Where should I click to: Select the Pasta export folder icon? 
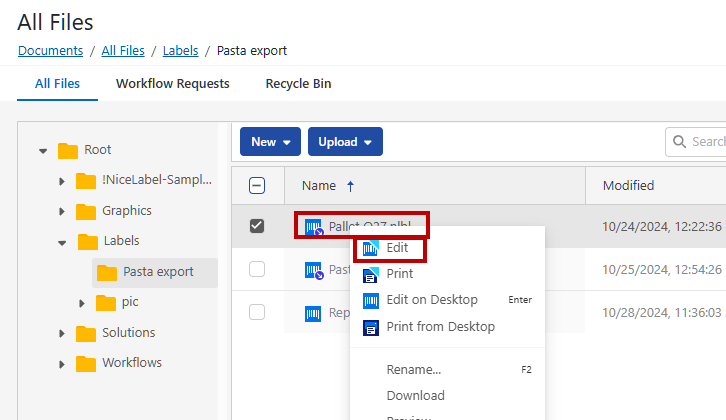click(106, 273)
